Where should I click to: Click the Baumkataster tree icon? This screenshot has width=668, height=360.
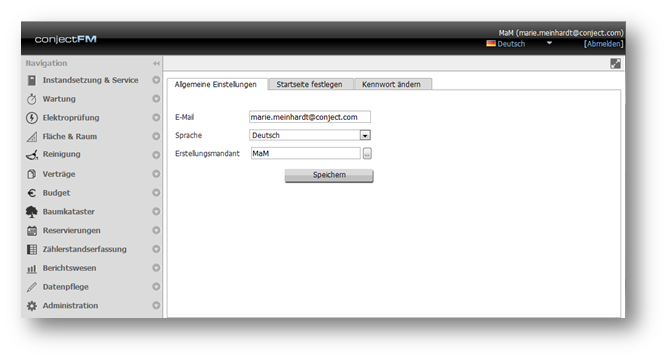(x=32, y=212)
